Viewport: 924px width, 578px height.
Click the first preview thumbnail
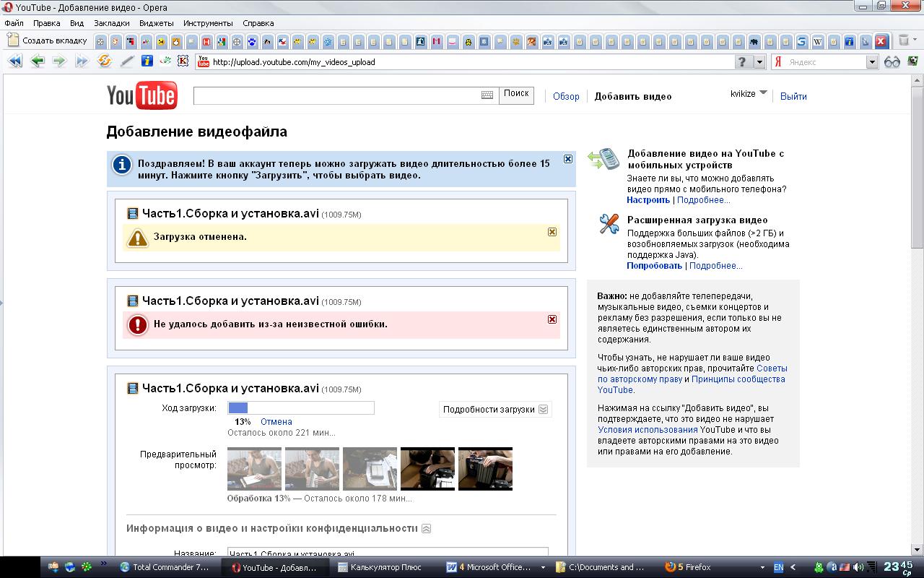pyautogui.click(x=254, y=468)
